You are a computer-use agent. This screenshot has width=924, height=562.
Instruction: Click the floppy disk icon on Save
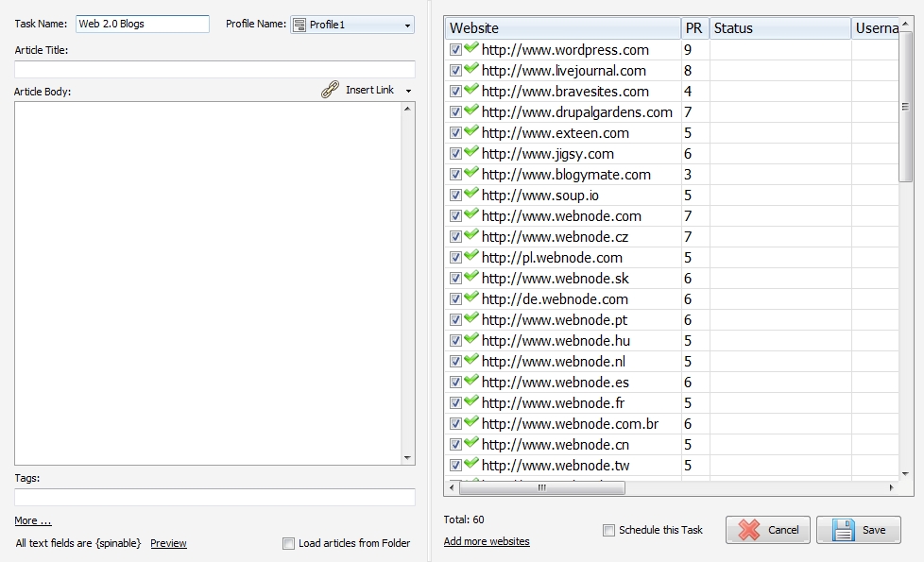[844, 530]
